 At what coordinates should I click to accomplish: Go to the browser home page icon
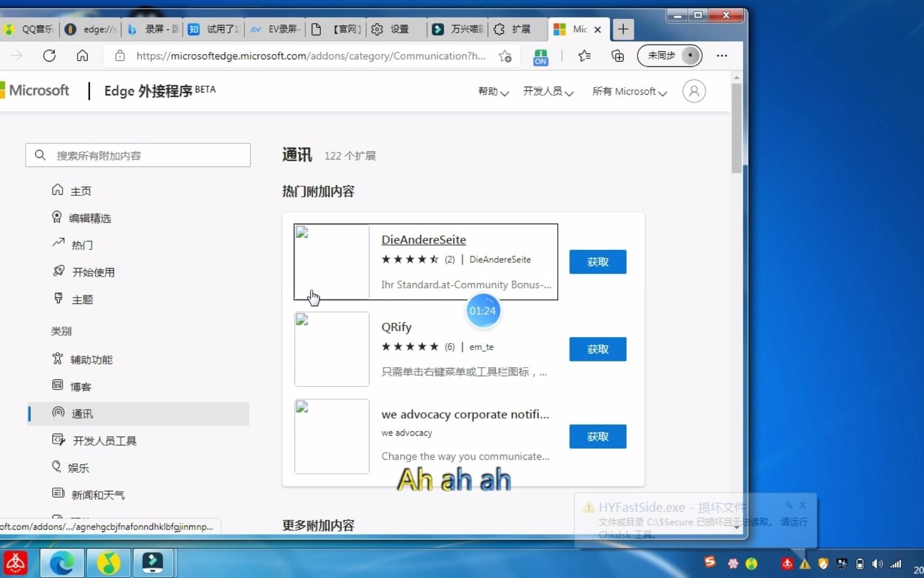82,56
